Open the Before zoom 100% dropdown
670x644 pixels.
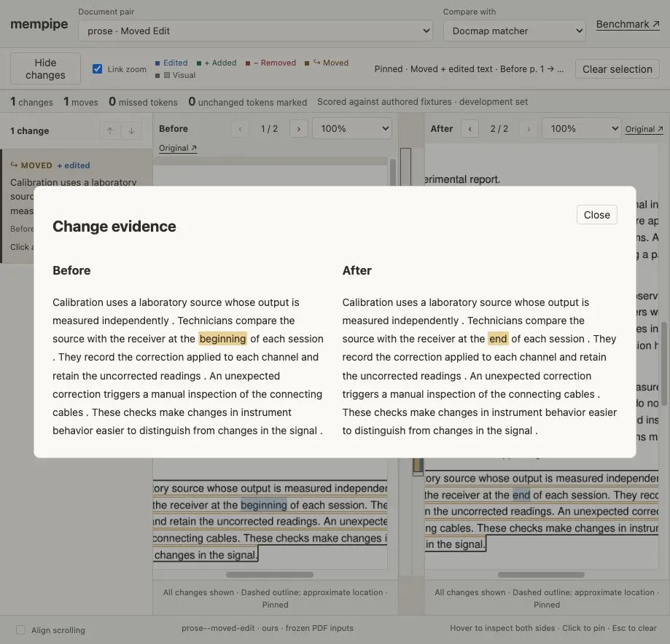(353, 128)
